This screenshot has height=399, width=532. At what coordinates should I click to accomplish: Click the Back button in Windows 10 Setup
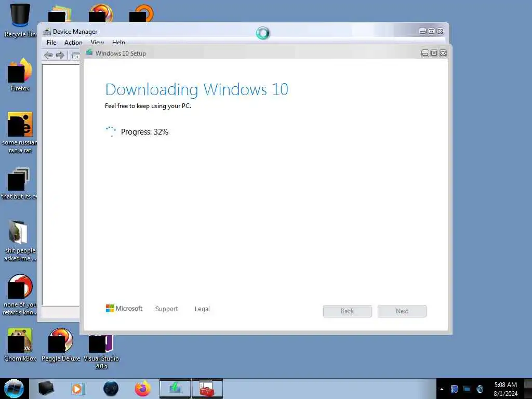point(348,311)
